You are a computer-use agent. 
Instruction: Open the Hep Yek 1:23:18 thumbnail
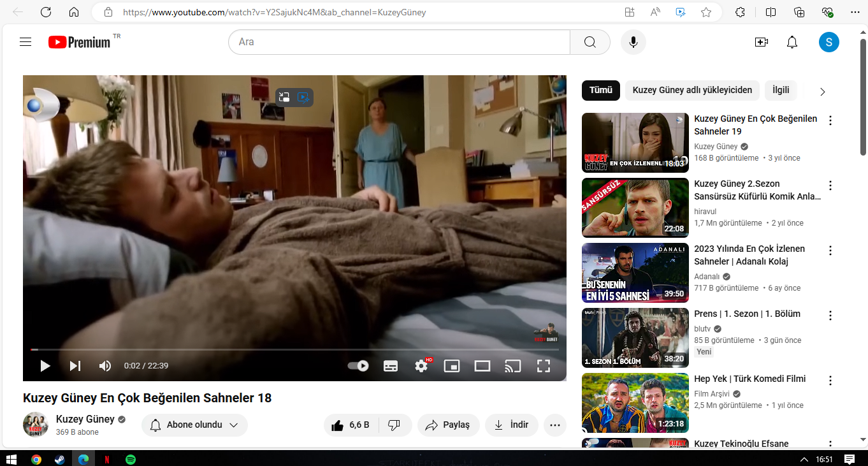coord(635,403)
